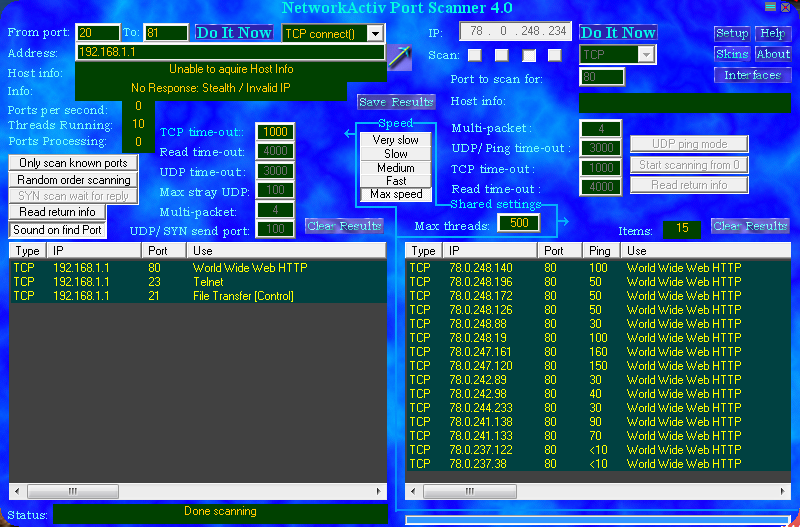The height and width of the screenshot is (527, 800).
Task: Click right list horizontal scrollbar thumb
Action: click(470, 491)
